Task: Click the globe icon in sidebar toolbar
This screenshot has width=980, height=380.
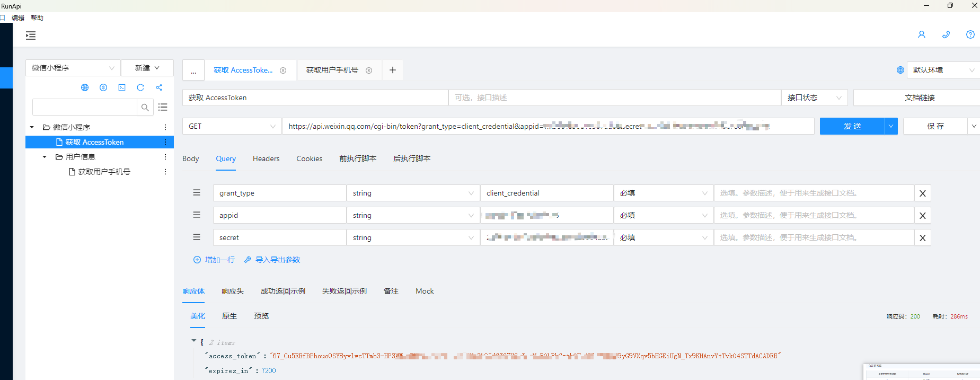Action: (85, 87)
